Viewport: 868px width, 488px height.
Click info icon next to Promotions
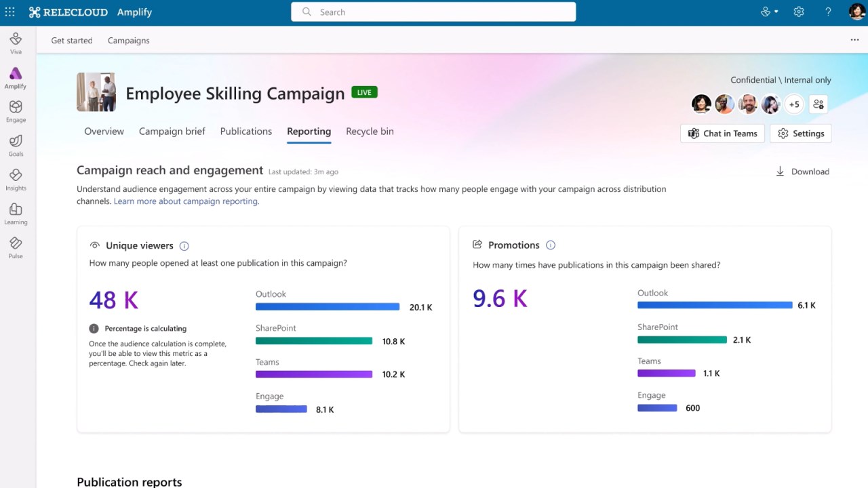coord(551,245)
